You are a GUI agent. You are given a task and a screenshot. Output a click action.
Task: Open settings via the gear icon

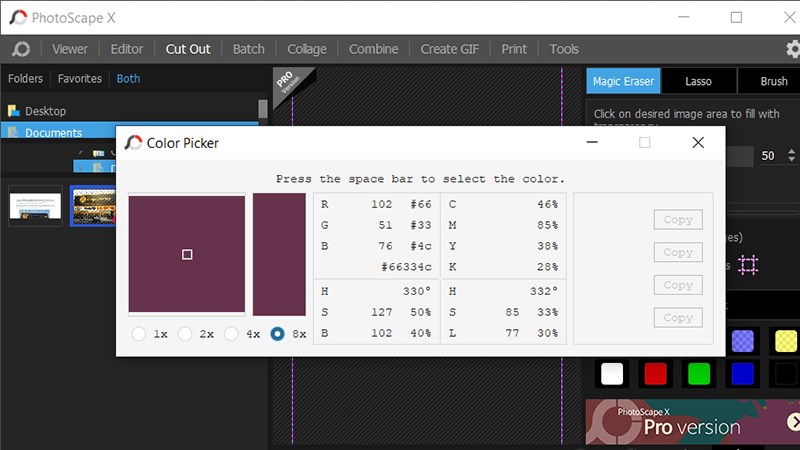tap(793, 49)
